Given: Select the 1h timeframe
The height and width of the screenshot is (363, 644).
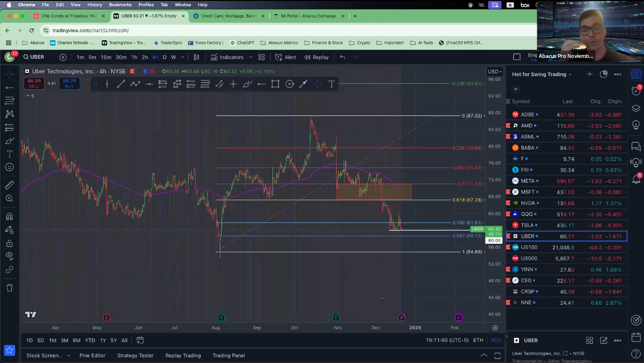Looking at the screenshot, I should pyautogui.click(x=134, y=57).
